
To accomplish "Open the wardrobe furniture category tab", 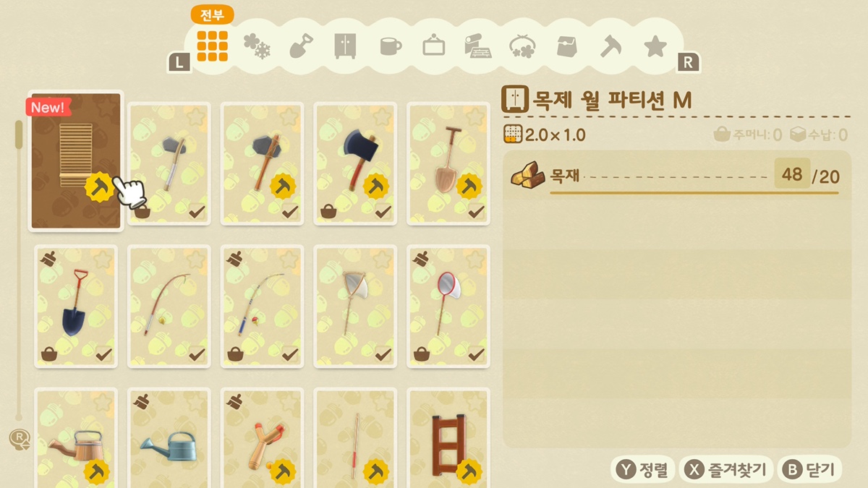I will 345,46.
